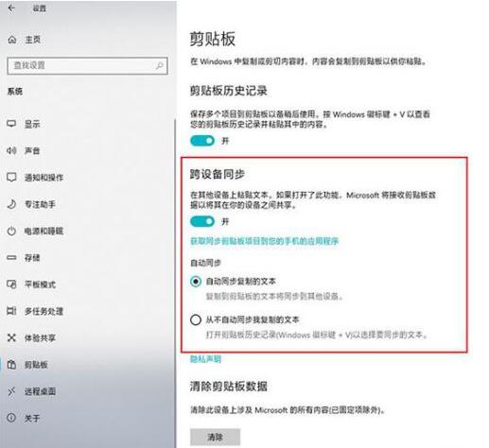489x448 pixels.
Task: Open 显示 via its monitor icon
Action: pyautogui.click(x=11, y=124)
